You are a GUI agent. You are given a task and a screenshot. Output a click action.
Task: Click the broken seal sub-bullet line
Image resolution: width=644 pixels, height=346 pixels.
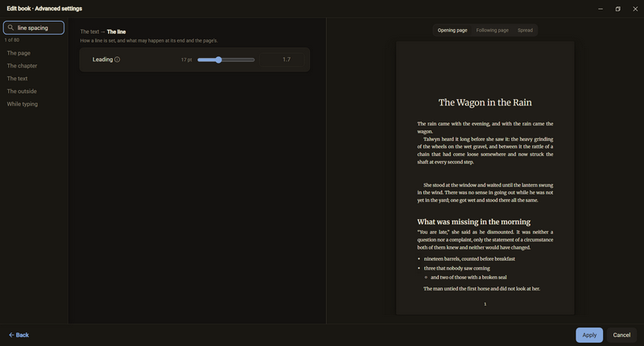469,277
